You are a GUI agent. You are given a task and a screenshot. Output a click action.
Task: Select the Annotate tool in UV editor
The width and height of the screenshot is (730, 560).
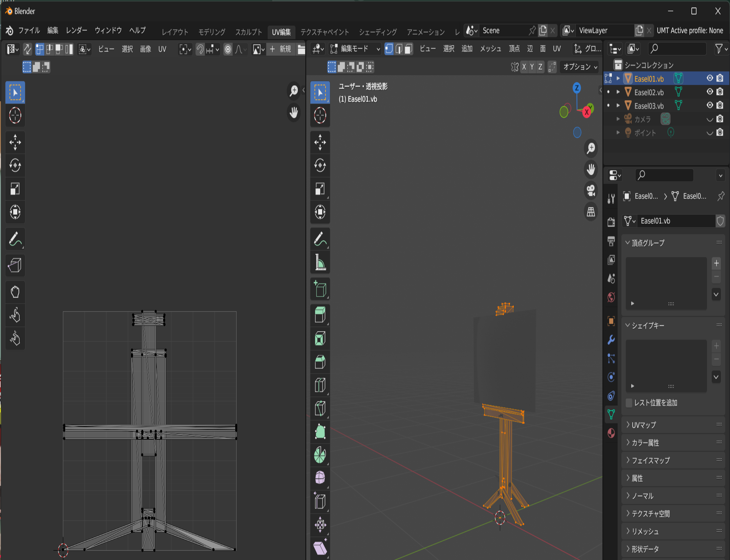click(15, 239)
